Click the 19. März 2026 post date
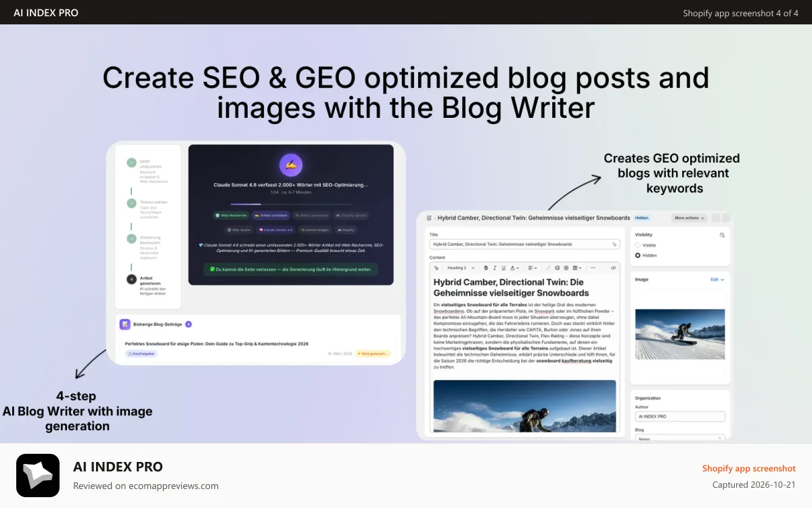812x508 pixels. pos(339,354)
